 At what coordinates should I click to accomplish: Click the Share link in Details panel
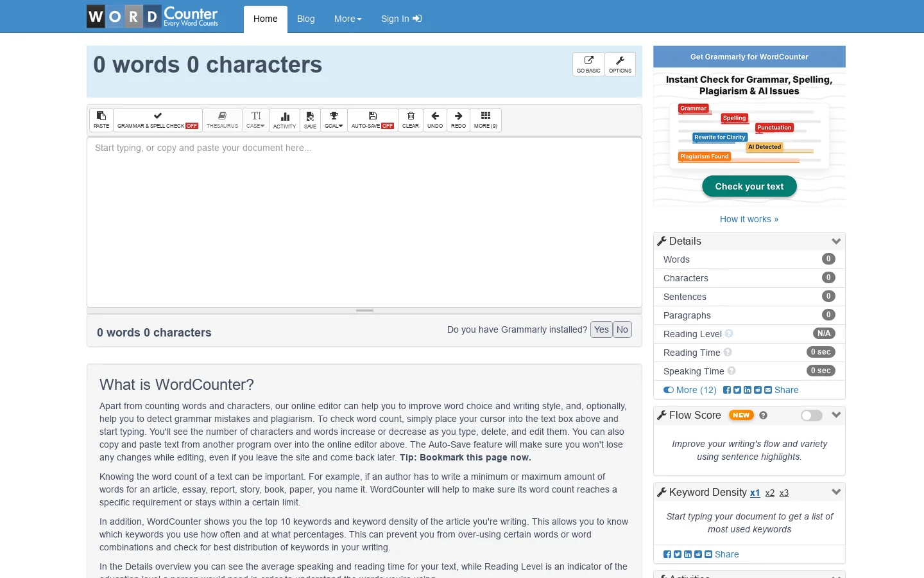[x=786, y=390]
